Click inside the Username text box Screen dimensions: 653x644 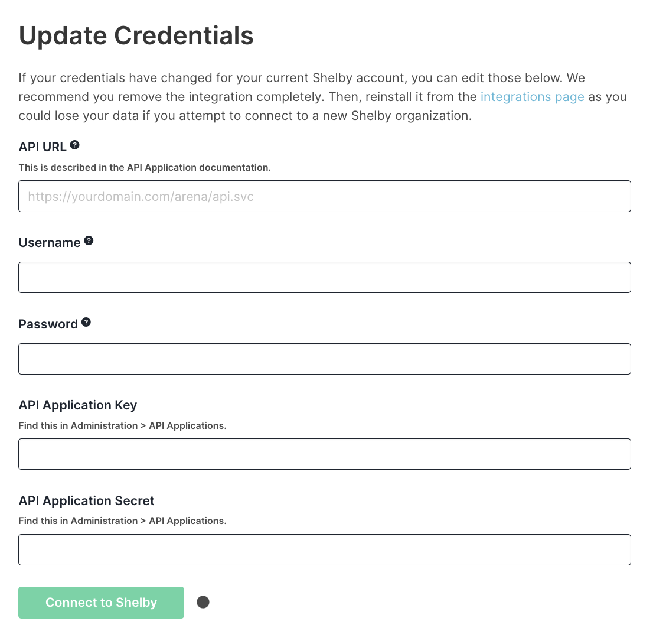click(324, 278)
